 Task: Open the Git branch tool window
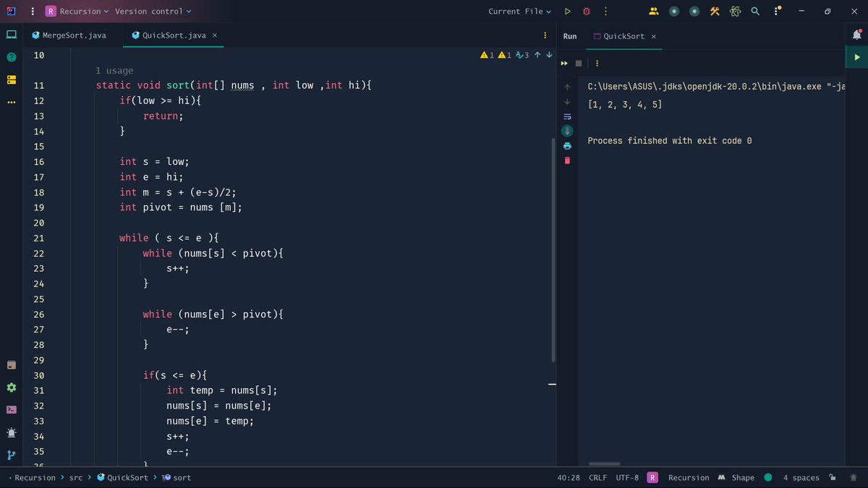pos(11,455)
